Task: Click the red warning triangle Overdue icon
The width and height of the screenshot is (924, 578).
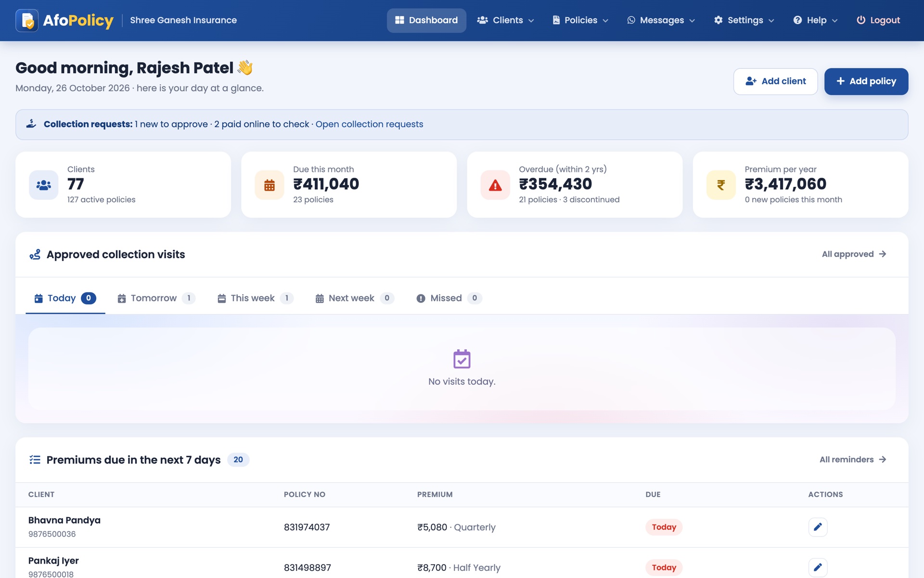Action: tap(495, 185)
